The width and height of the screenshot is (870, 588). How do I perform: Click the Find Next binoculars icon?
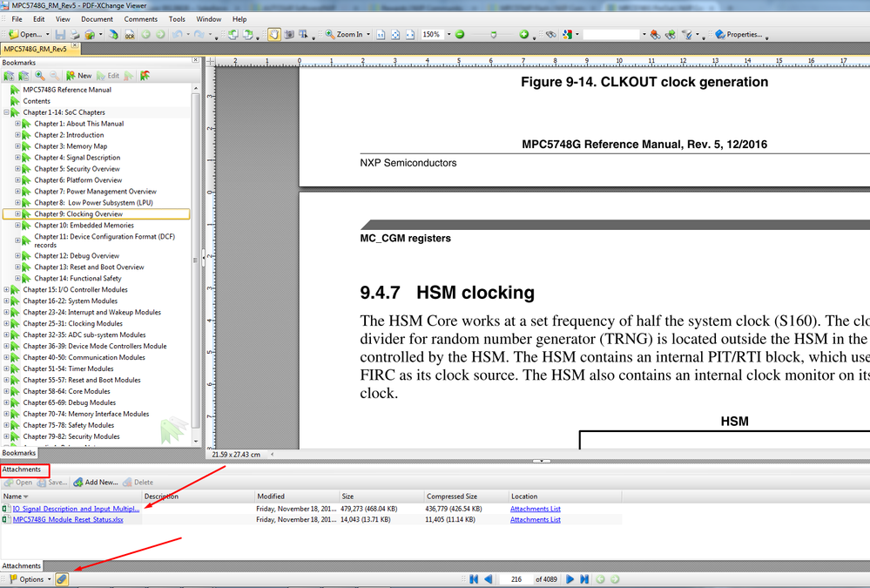coord(671,35)
